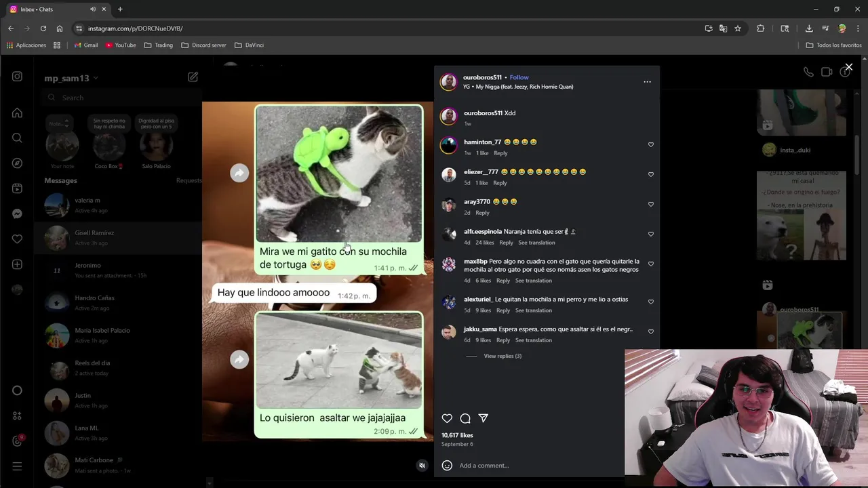Screen dimensions: 868x488
Task: Open chat with Jeronimo
Action: coord(118,270)
